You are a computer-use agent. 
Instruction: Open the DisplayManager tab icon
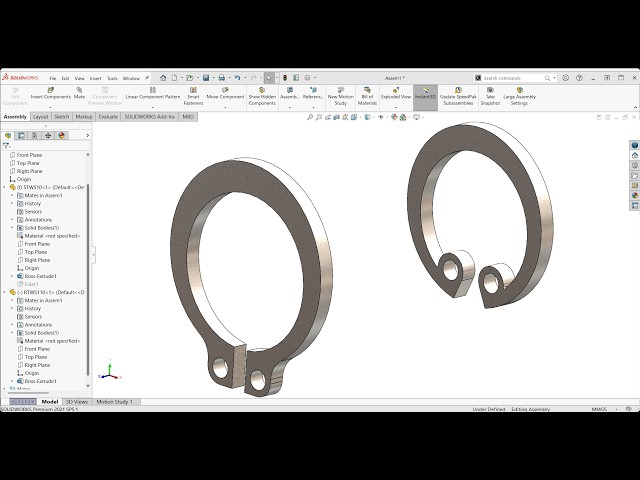(x=62, y=136)
